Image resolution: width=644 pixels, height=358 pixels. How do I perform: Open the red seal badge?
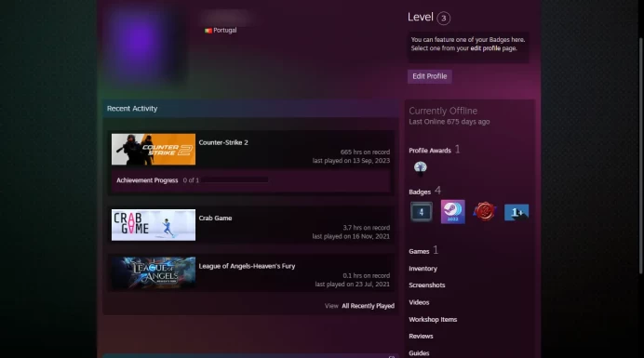point(485,212)
